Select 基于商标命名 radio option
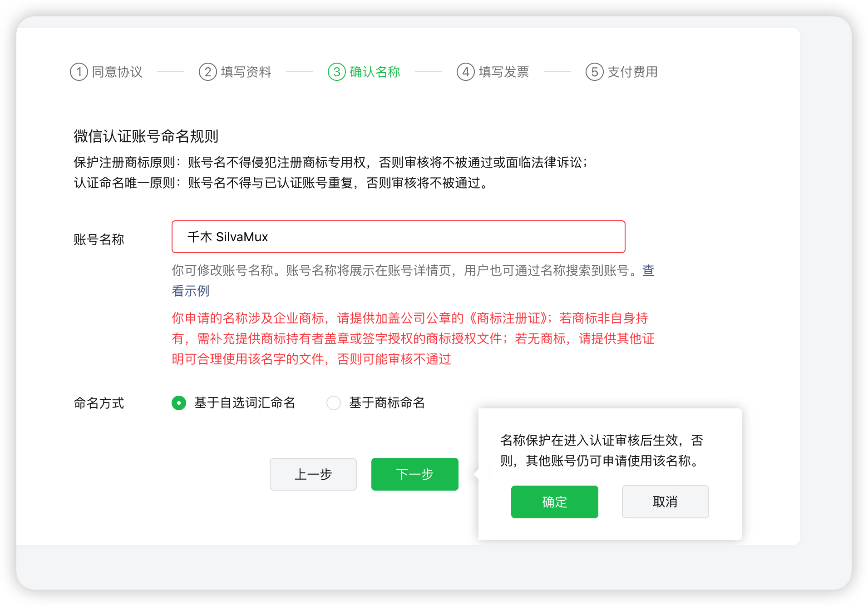Image resolution: width=868 pixels, height=606 pixels. 334,403
